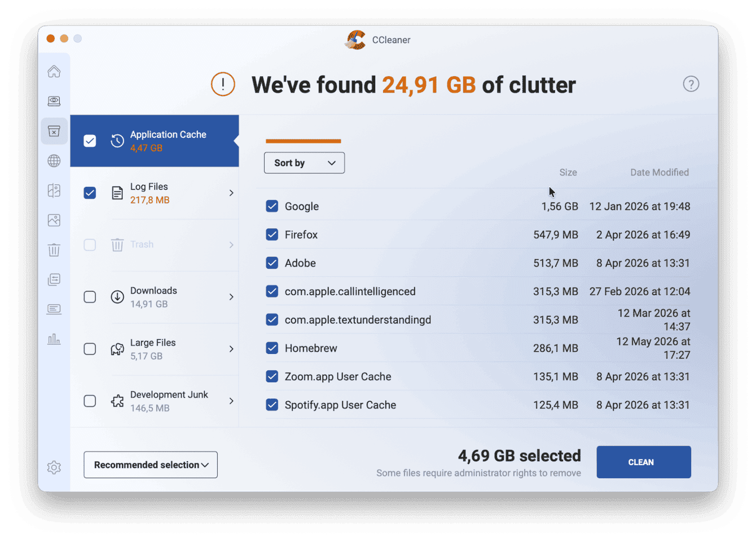Open the text-lined monitor sidebar icon
This screenshot has height=542, width=756.
[54, 309]
